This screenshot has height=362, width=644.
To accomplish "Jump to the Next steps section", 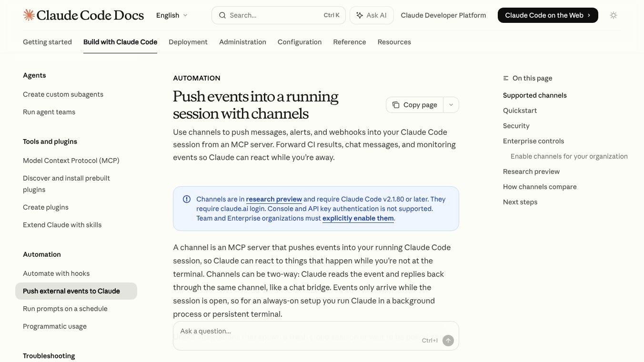I will coord(520,202).
